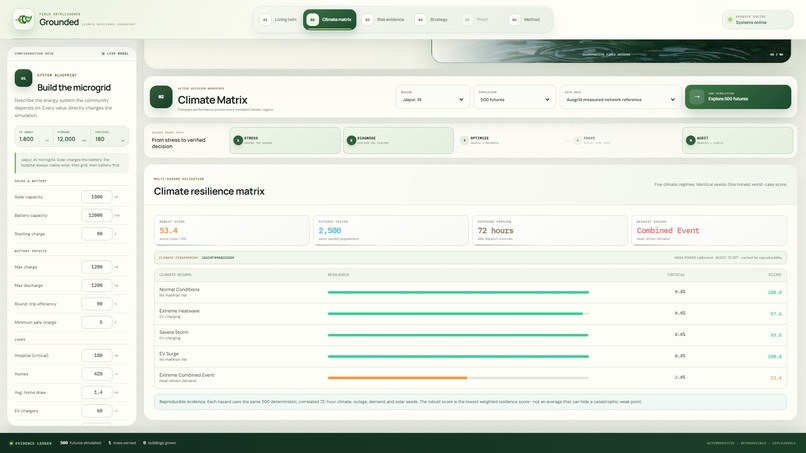The image size is (806, 453).
Task: Expand the Site data Ausgrid reference dropdown
Action: coord(620,97)
